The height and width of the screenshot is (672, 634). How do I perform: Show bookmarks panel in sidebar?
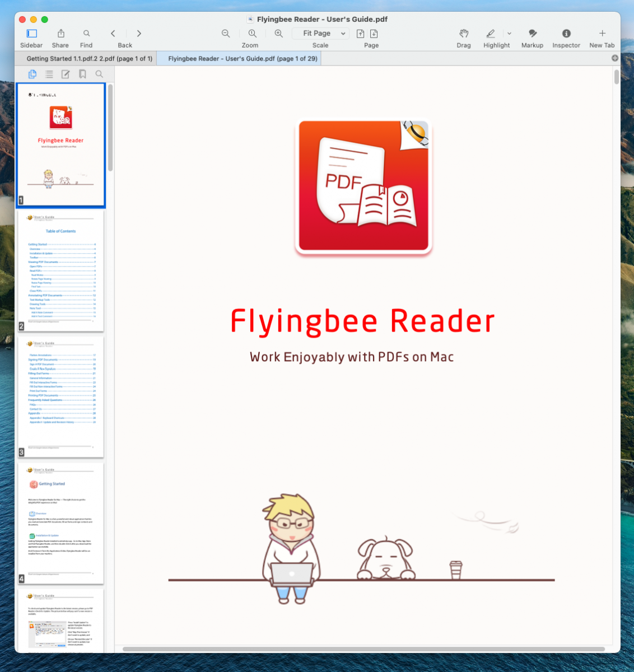(x=82, y=74)
